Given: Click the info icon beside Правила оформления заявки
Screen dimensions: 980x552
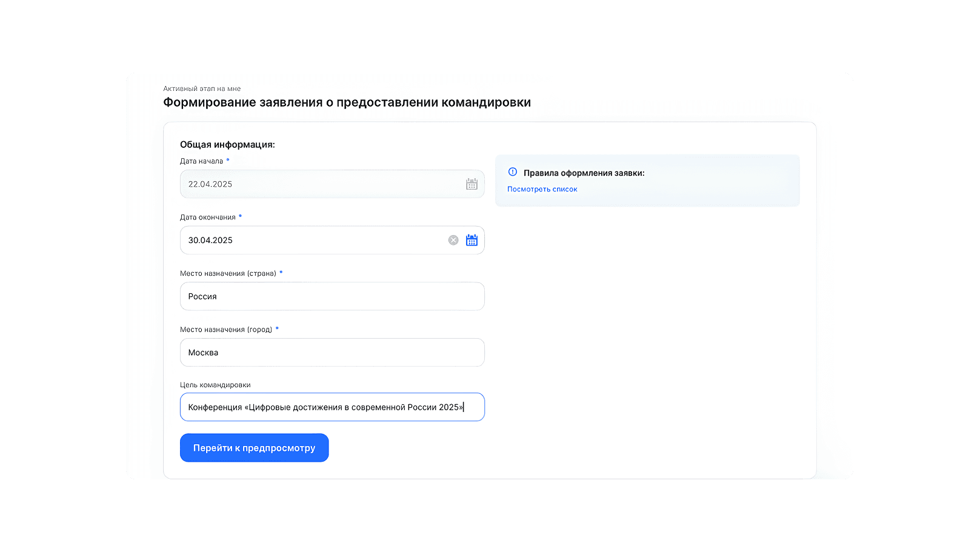Looking at the screenshot, I should pos(513,172).
